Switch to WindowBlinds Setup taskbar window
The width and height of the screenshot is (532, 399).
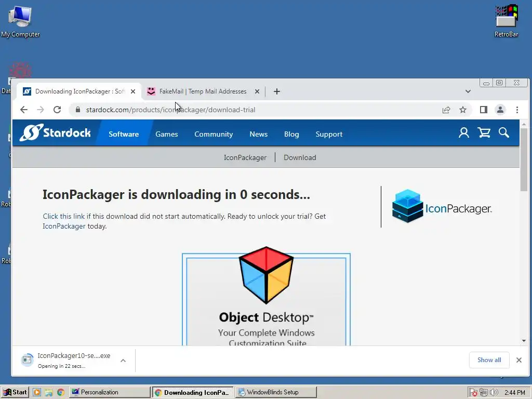point(276,392)
